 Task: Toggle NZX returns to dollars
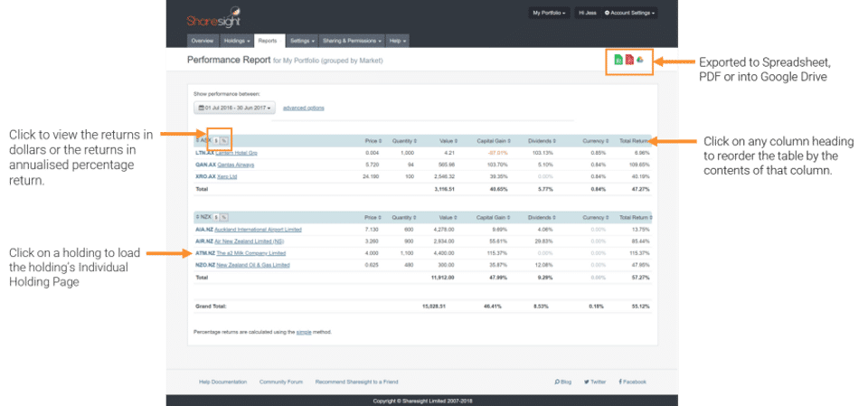[216, 217]
